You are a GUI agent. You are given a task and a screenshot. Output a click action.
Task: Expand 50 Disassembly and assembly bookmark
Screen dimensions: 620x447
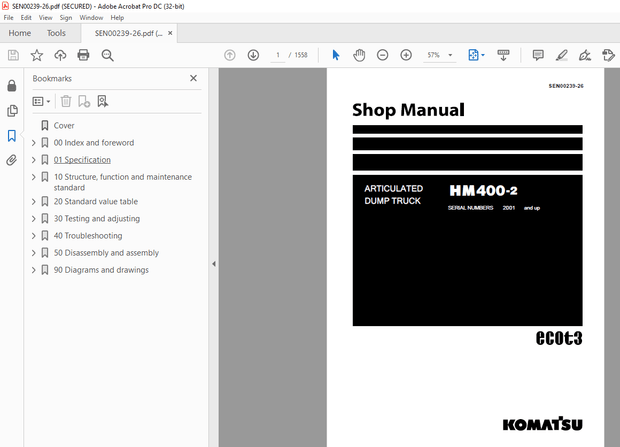[34, 253]
